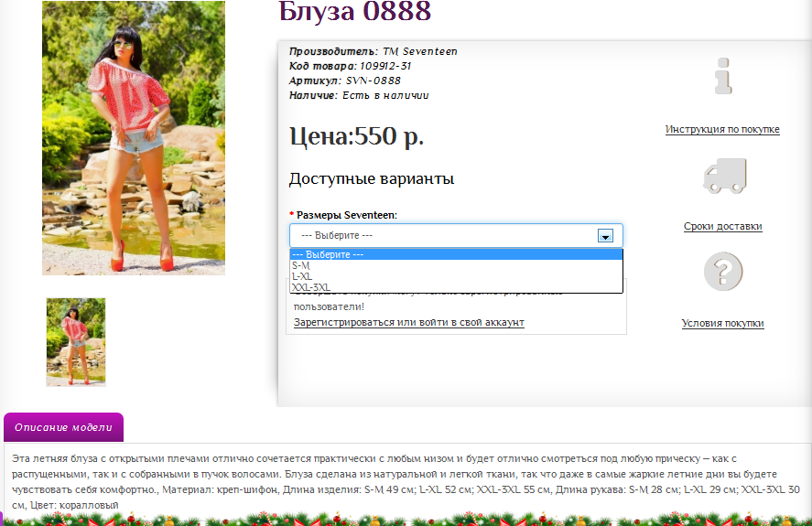Click the Размеры Seventeen label
The height and width of the screenshot is (526, 812).
tap(346, 215)
